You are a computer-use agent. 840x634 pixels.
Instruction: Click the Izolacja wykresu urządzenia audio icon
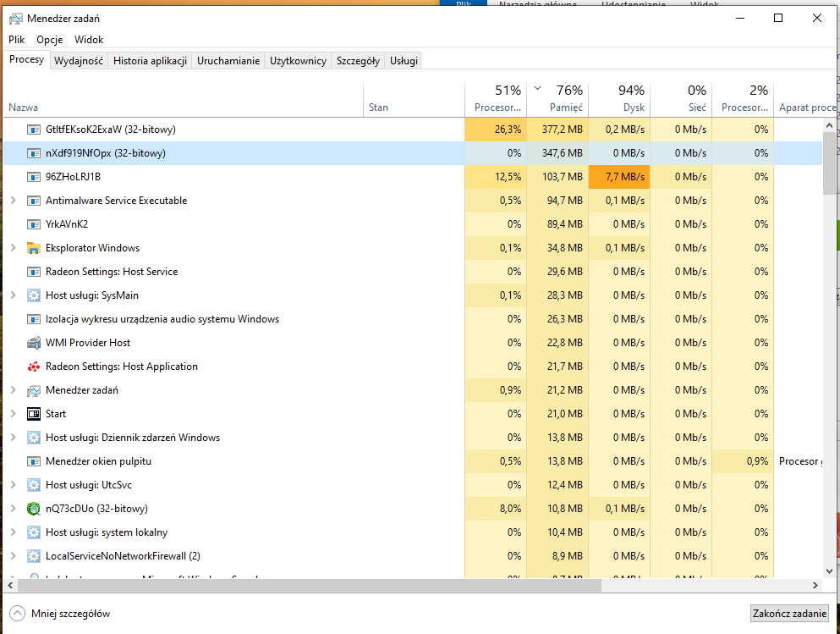coord(34,319)
